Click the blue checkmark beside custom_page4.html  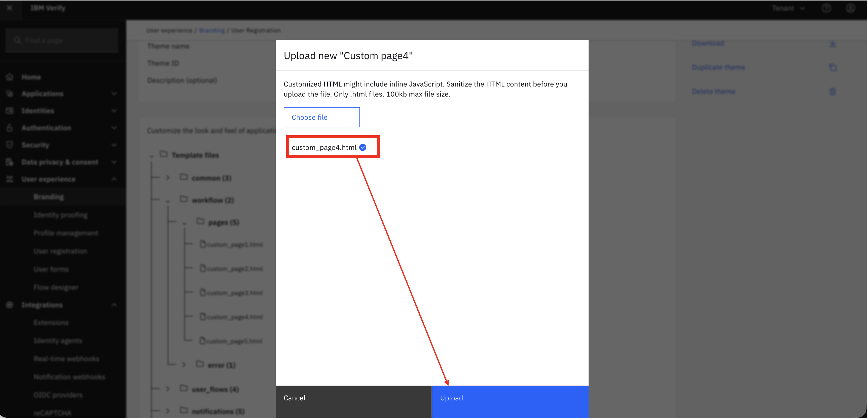tap(363, 148)
